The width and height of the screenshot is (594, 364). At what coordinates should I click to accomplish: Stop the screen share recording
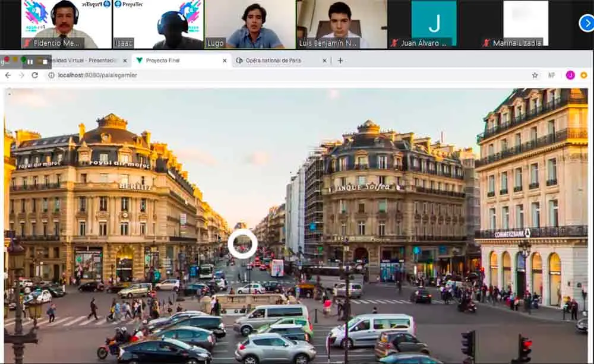pos(43,61)
